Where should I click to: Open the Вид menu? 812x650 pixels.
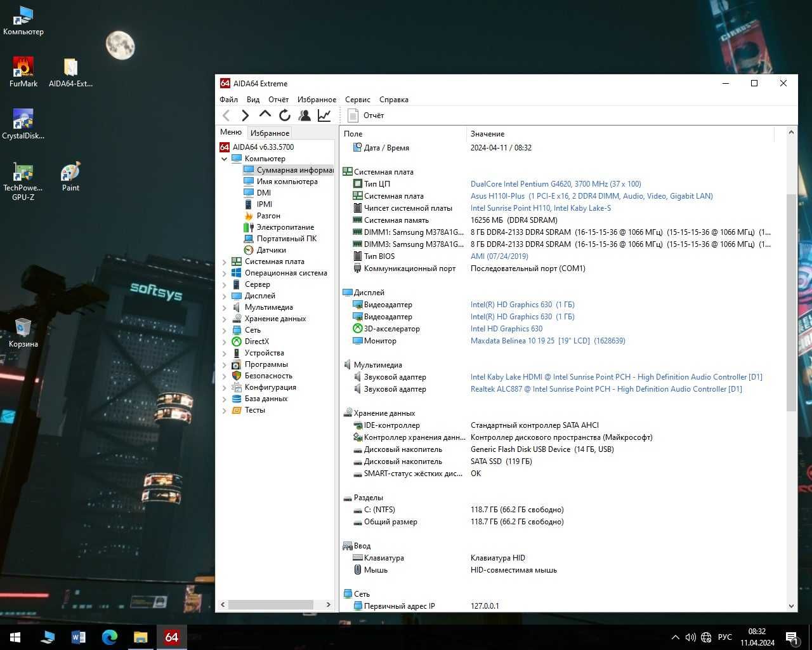pos(253,100)
